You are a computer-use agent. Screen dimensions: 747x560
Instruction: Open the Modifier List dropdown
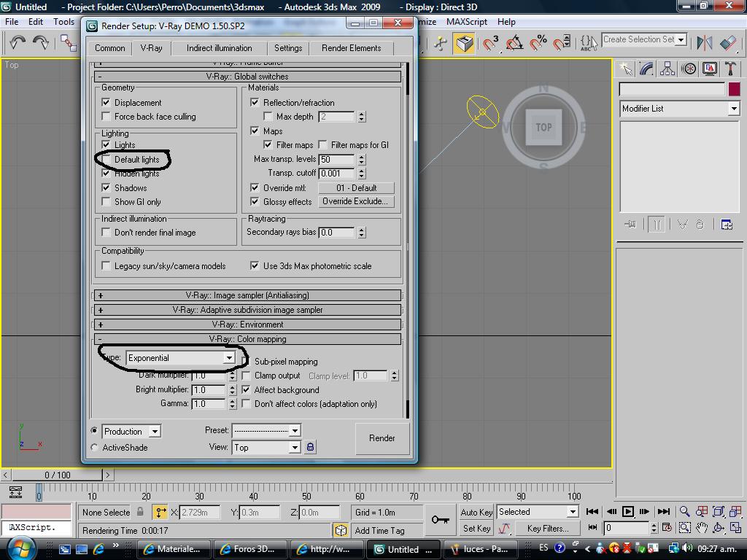[x=679, y=109]
